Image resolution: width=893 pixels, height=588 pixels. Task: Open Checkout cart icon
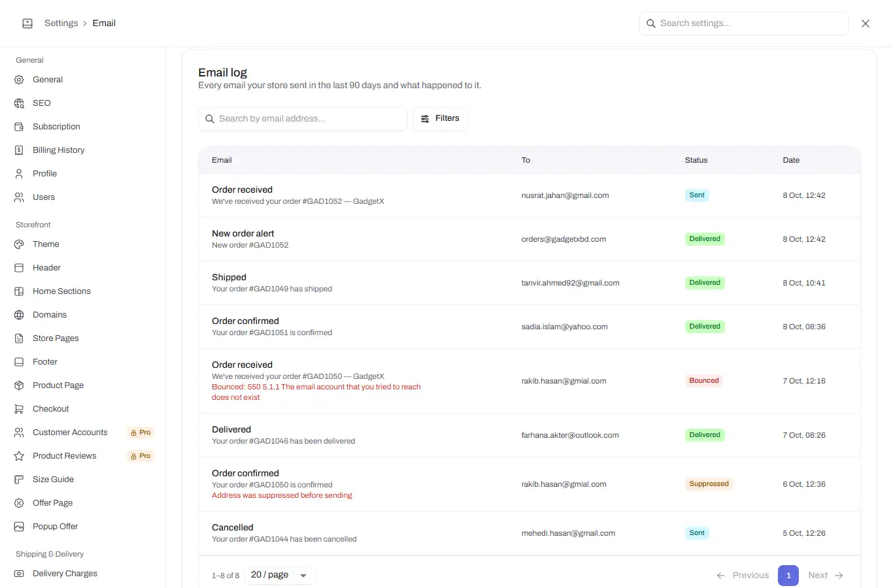[19, 409]
